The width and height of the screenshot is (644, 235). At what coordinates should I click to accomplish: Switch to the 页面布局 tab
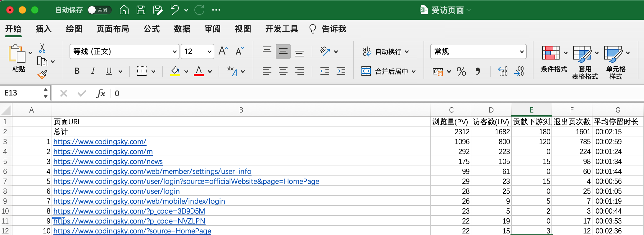tap(113, 29)
